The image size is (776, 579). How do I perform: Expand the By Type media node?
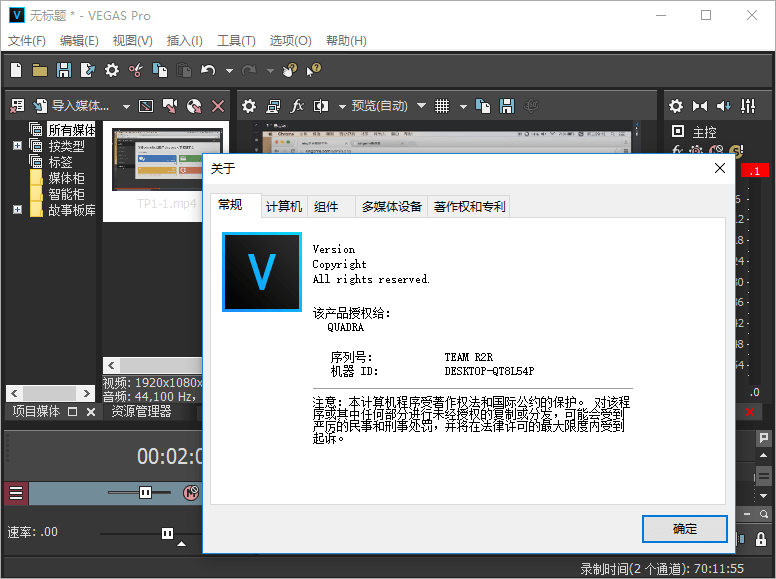point(17,145)
